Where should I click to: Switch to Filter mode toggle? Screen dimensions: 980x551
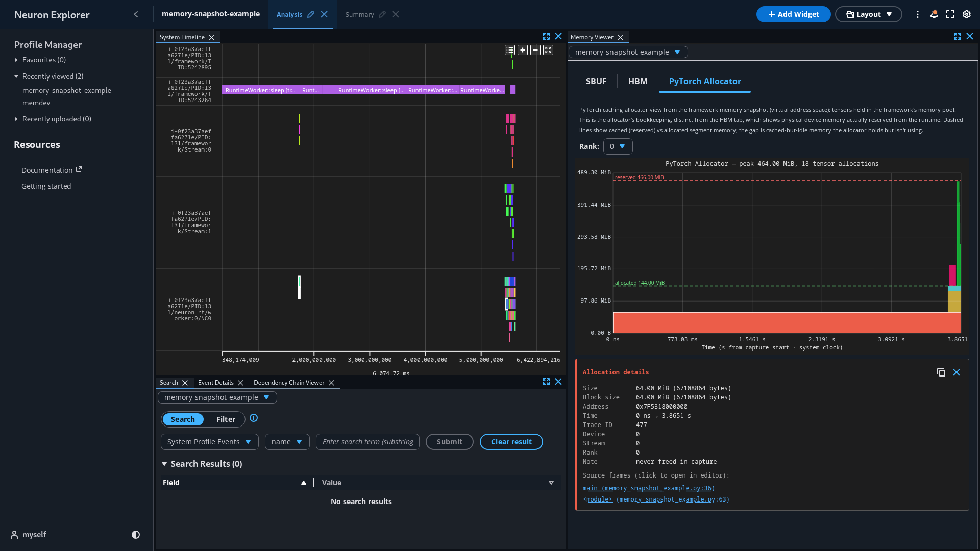[x=226, y=419]
